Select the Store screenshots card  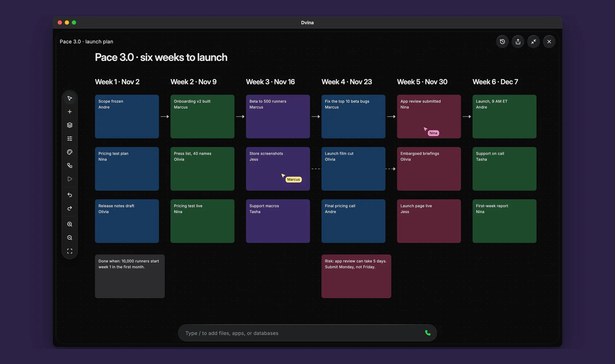[278, 169]
